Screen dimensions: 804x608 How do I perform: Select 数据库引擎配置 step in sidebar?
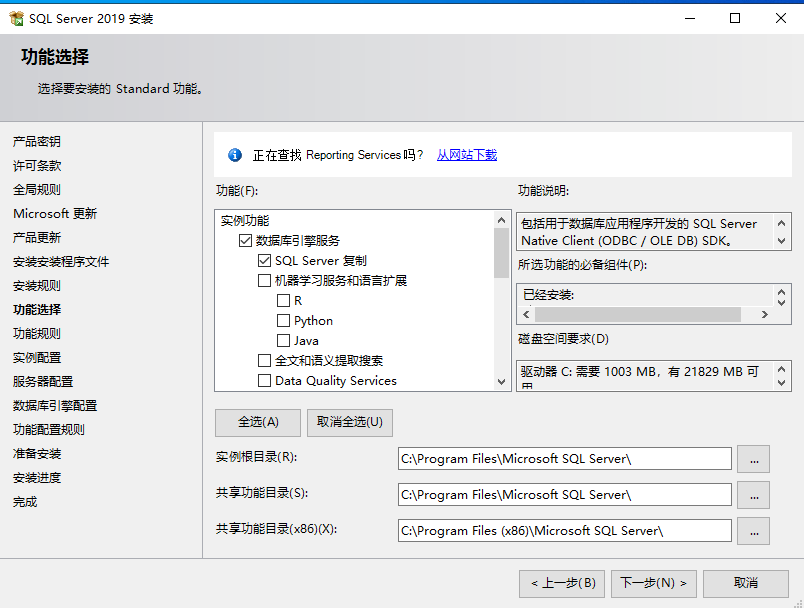(x=55, y=406)
